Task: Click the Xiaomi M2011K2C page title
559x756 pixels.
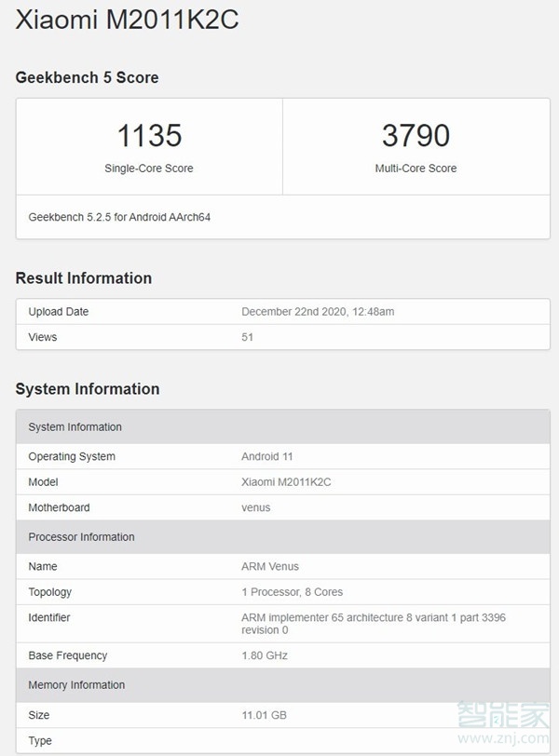Action: click(x=127, y=20)
